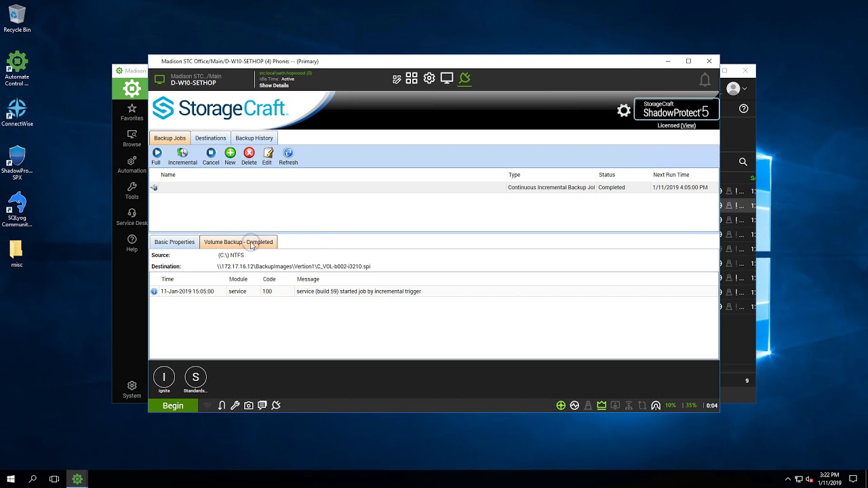Viewport: 868px width, 488px height.
Task: Click the green plug plugin icon in header
Action: [465, 79]
